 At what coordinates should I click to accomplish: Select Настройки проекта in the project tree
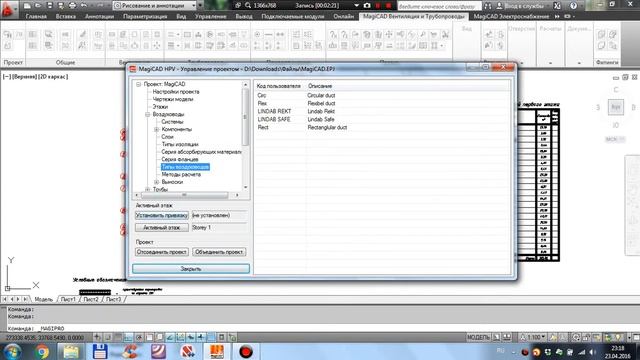(176, 92)
